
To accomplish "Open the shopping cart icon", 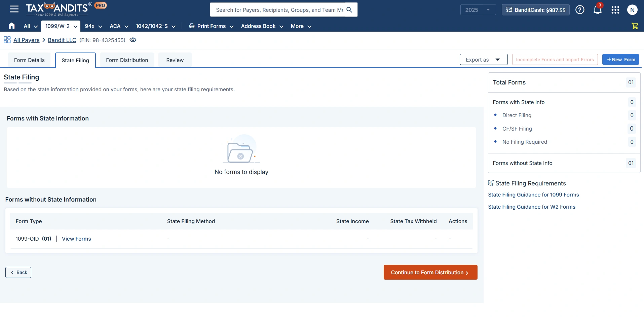I will point(635,26).
